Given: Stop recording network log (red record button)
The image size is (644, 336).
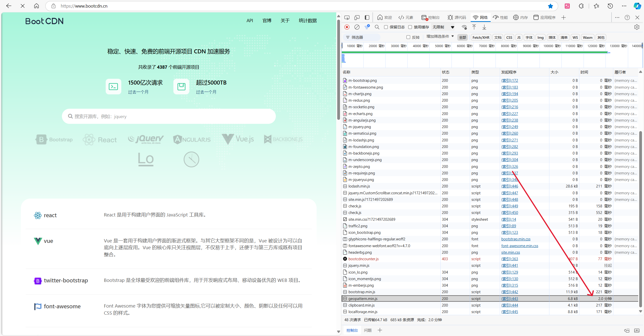Looking at the screenshot, I should [347, 27].
